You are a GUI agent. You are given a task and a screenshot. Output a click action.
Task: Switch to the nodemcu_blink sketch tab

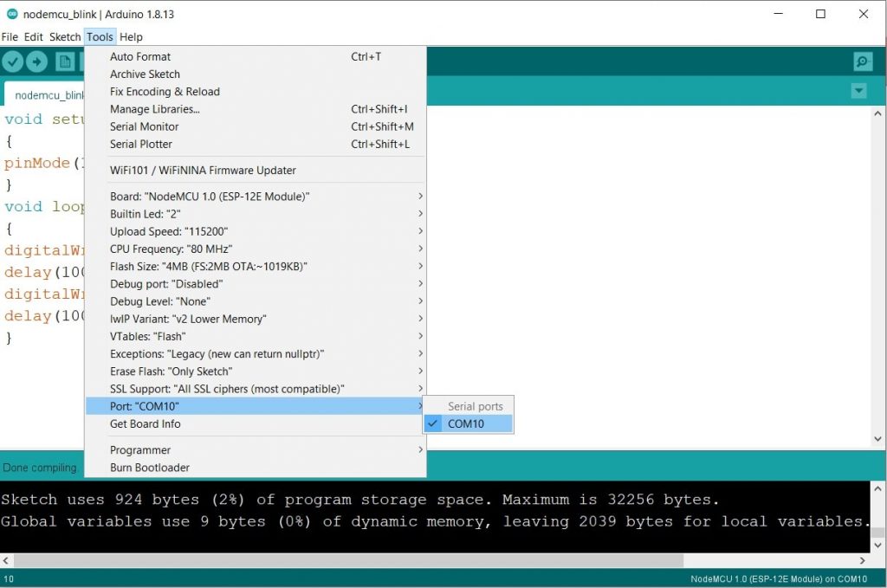(x=44, y=94)
